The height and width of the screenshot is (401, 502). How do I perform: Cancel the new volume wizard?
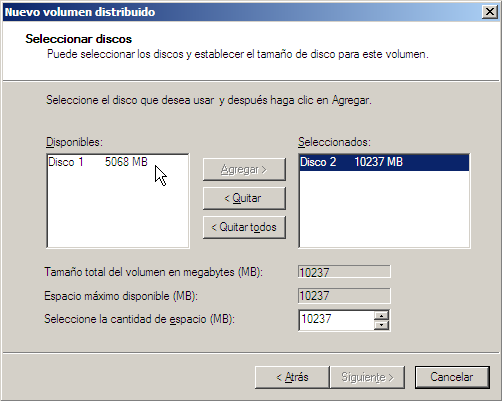(x=452, y=377)
